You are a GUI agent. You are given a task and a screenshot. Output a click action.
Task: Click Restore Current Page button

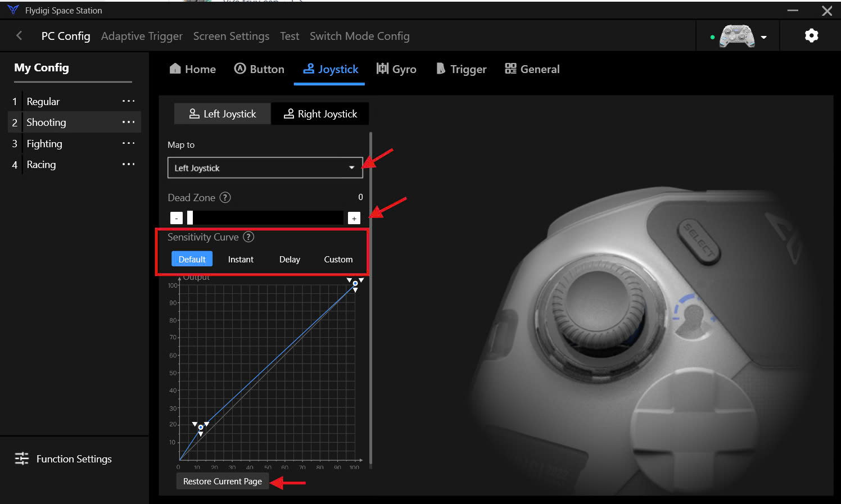[x=223, y=482]
